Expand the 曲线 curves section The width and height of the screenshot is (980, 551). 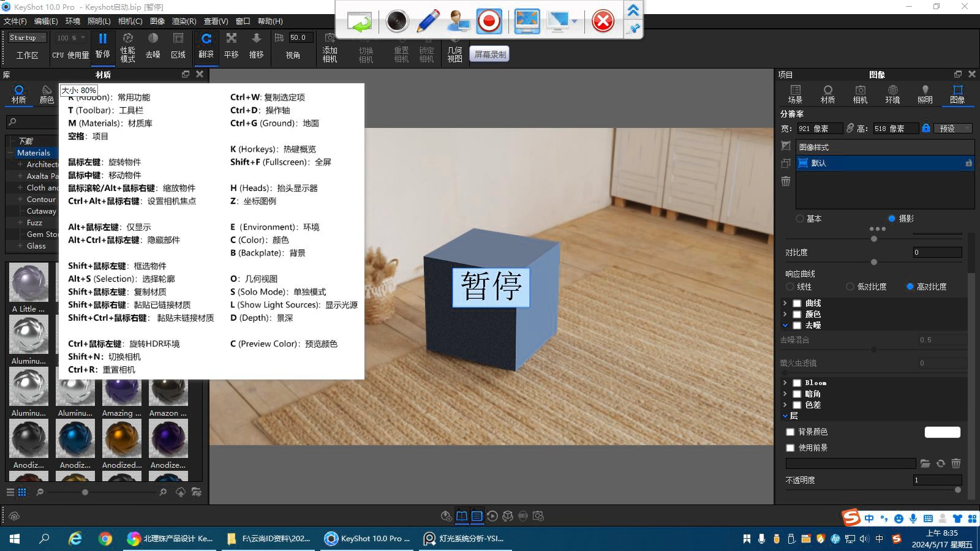coord(786,302)
